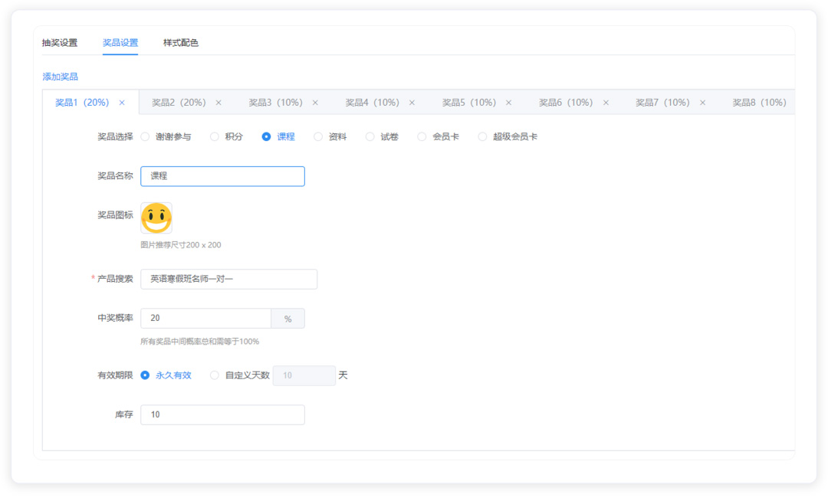This screenshot has height=504, width=828.
Task: Remove the 奖品6 (10%) tab
Action: coord(606,103)
